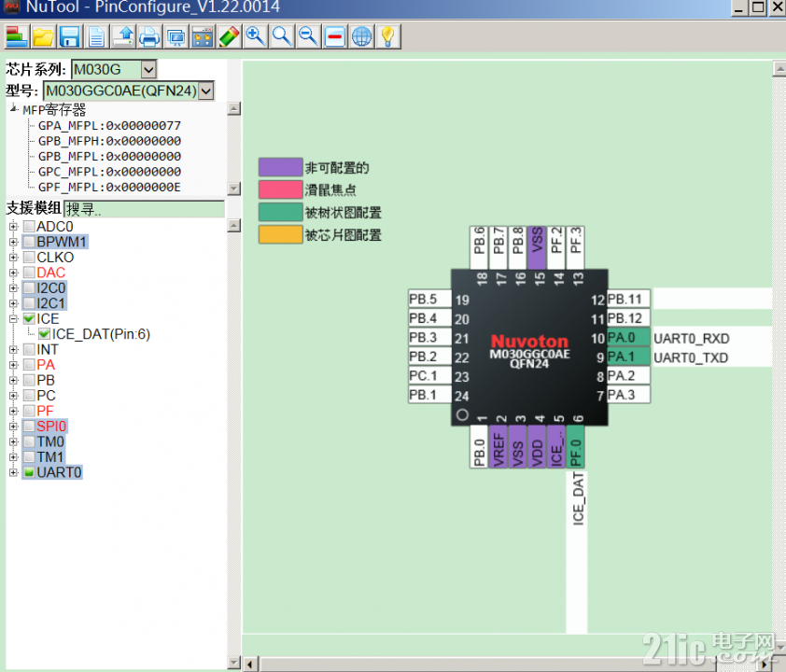Toggle the TM0 module checkbox

click(x=29, y=441)
